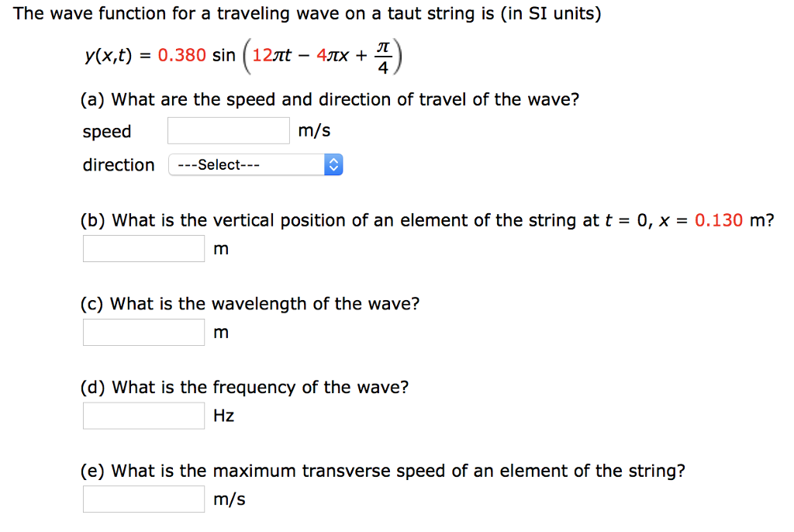
Task: Click the m/s unit label beside speed field
Action: 315,130
